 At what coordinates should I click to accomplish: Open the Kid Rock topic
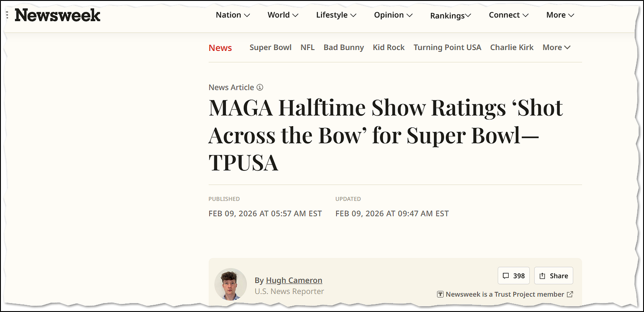coord(389,47)
